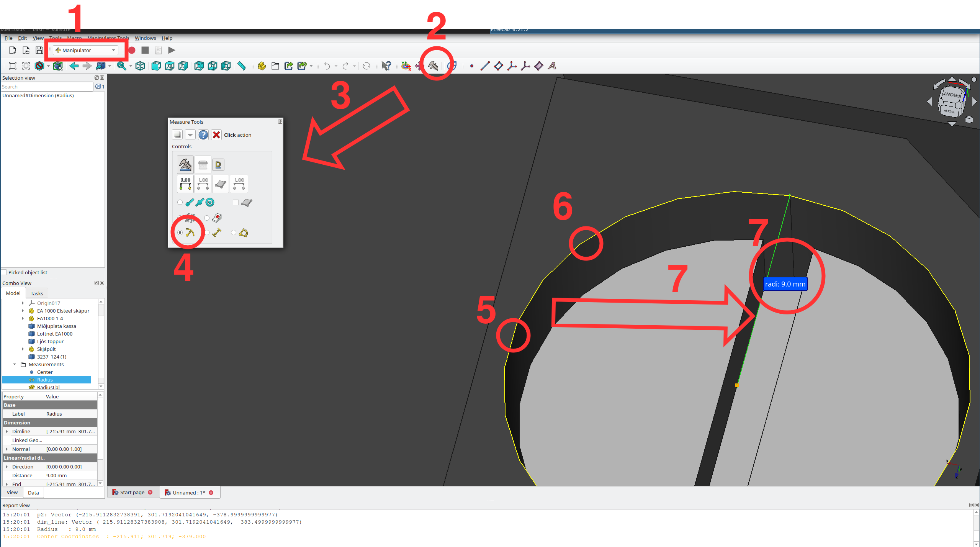Click in the Selection view search field

coord(46,86)
